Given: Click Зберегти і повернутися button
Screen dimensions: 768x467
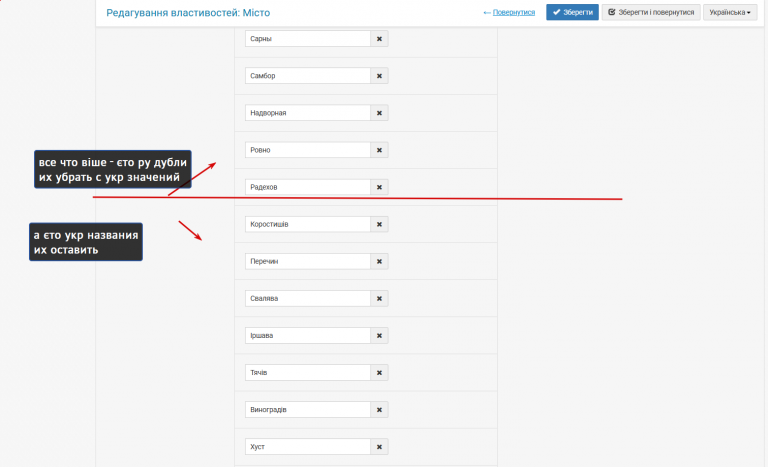Looking at the screenshot, I should click(651, 12).
